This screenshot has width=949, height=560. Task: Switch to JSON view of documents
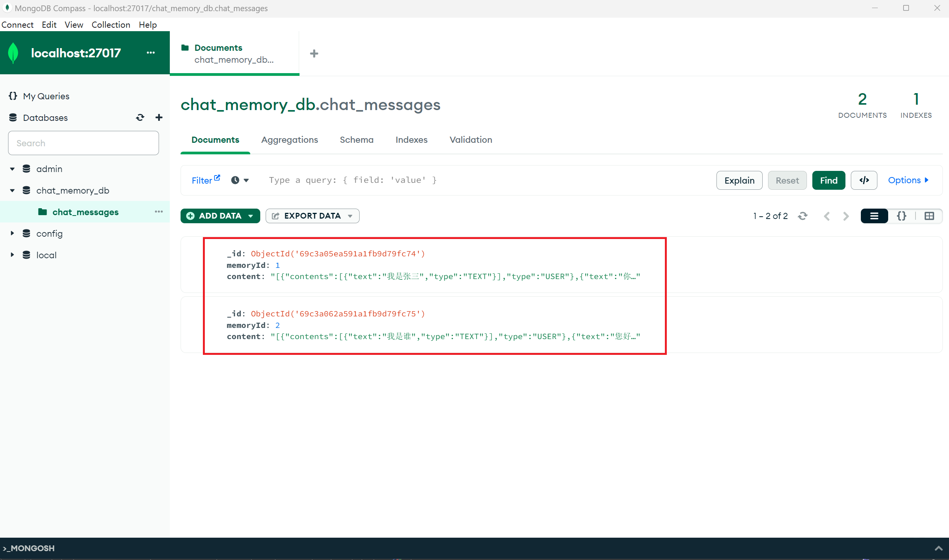coord(901,216)
